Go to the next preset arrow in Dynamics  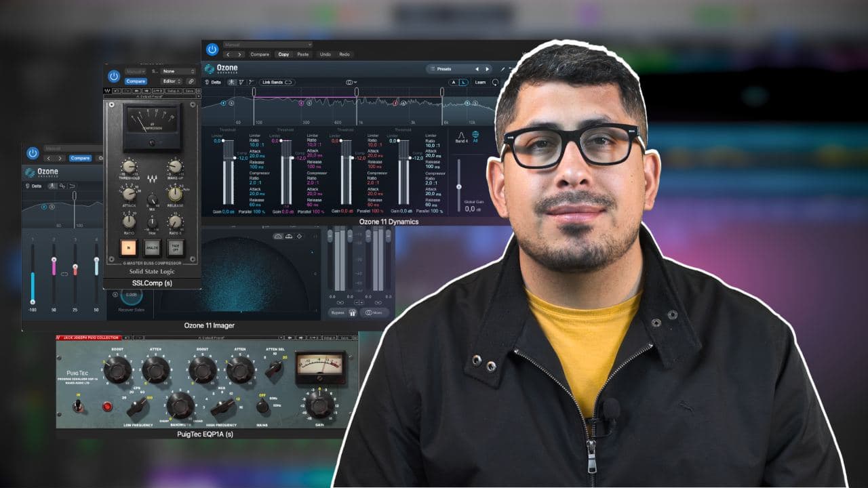[x=487, y=69]
